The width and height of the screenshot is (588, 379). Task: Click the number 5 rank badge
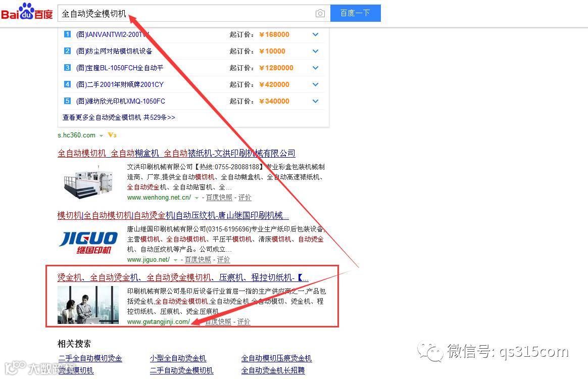(x=68, y=101)
